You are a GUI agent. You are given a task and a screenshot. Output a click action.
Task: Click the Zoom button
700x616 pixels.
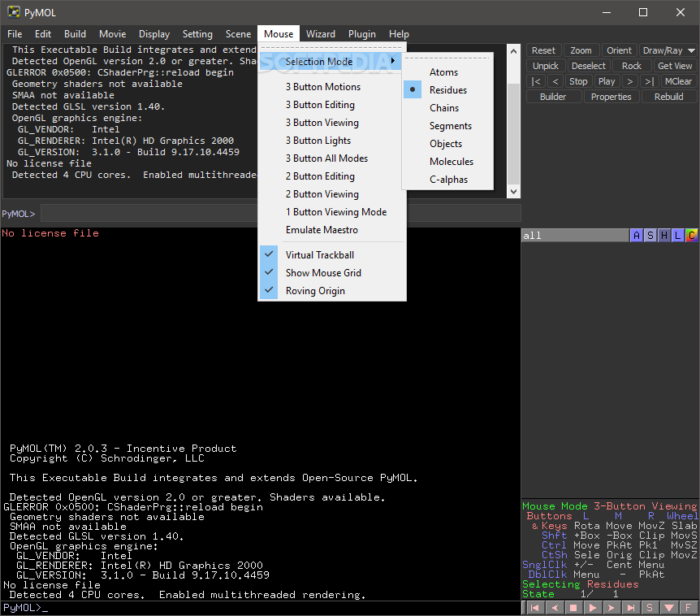tap(581, 50)
